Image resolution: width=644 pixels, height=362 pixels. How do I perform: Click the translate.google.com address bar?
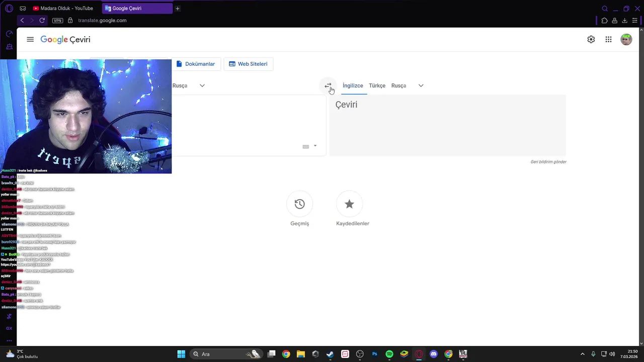click(x=102, y=20)
